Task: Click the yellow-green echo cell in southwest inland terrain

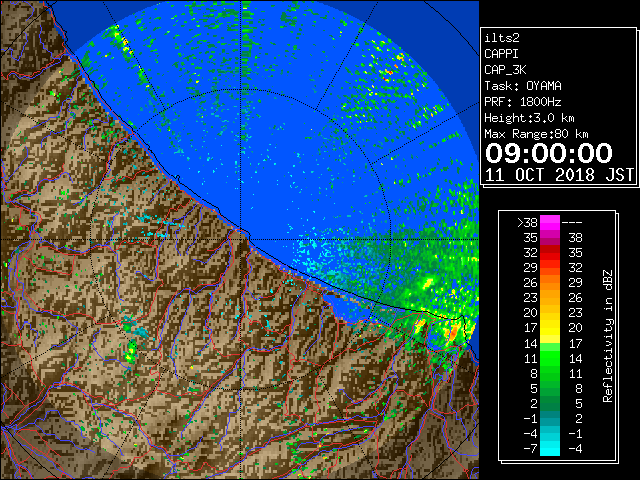Action: click(131, 353)
